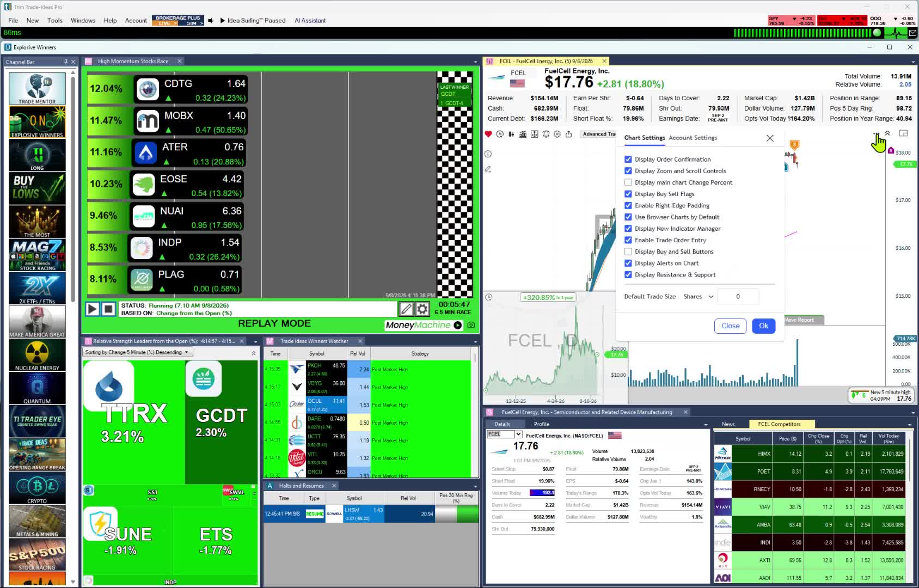Toggle Display Resistance & Support checkbox

628,275
